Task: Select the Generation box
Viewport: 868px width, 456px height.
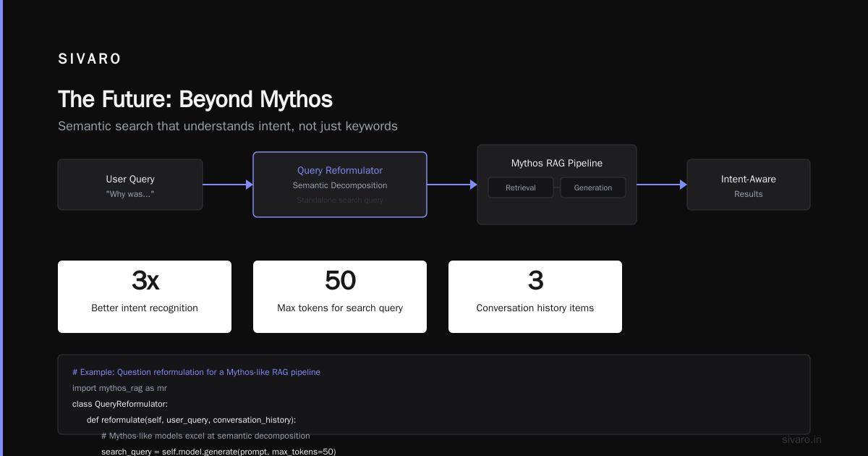Action: coord(593,187)
